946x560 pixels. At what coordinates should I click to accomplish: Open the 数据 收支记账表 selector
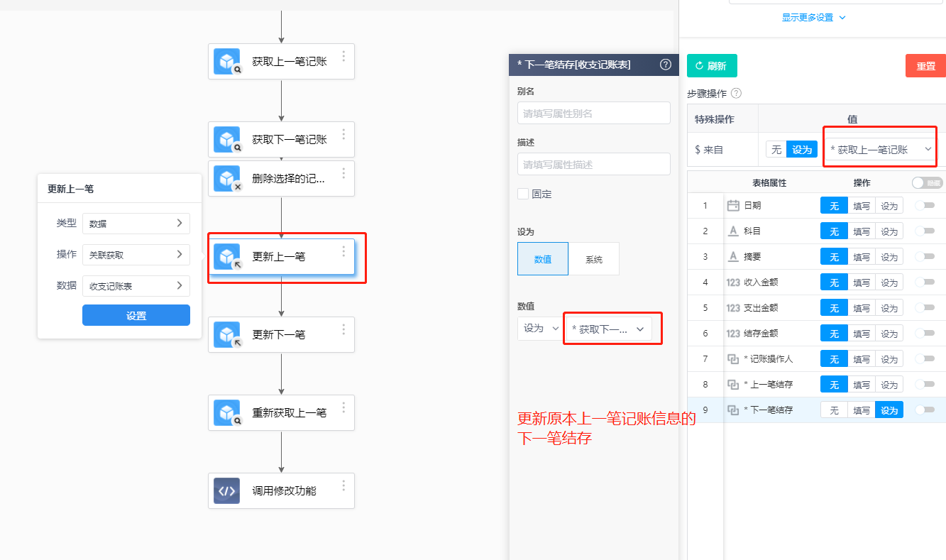tap(136, 286)
